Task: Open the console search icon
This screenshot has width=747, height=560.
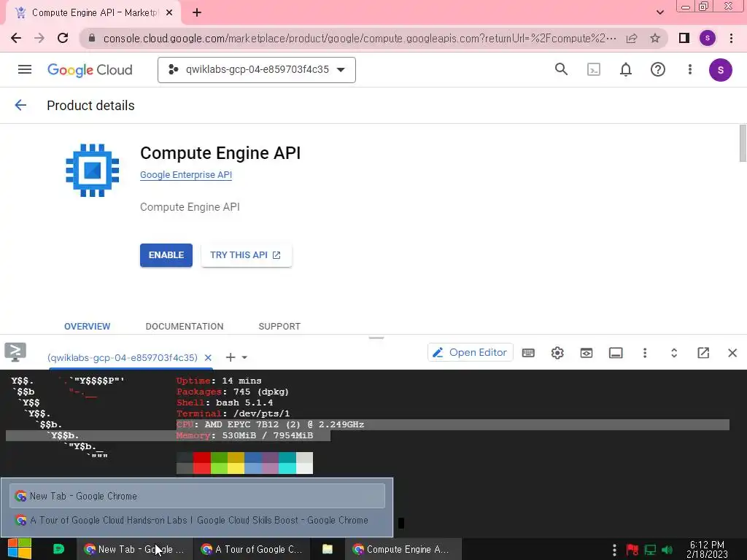Action: click(x=561, y=69)
